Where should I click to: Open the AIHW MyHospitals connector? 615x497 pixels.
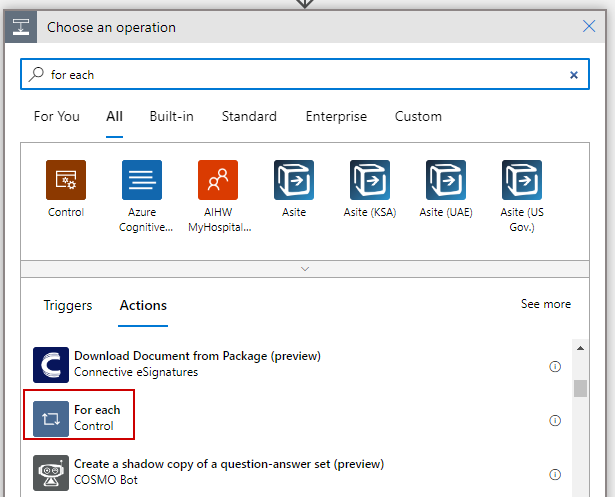pyautogui.click(x=217, y=181)
